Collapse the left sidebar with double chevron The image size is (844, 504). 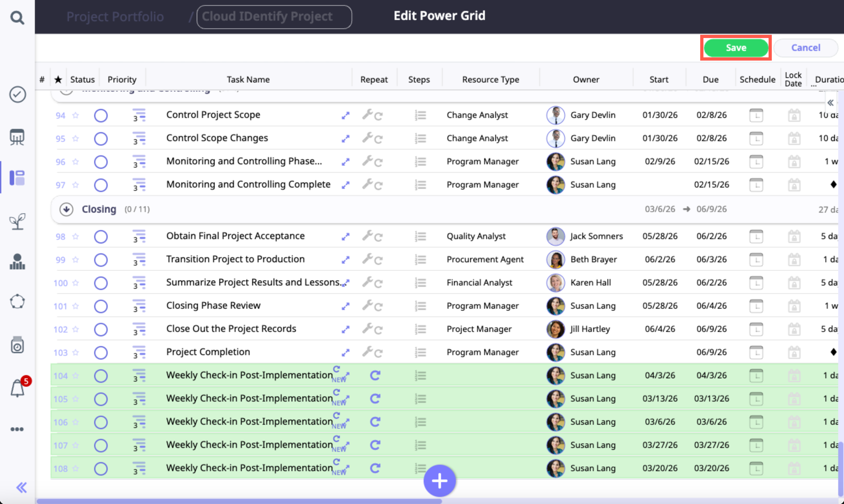coord(21,488)
